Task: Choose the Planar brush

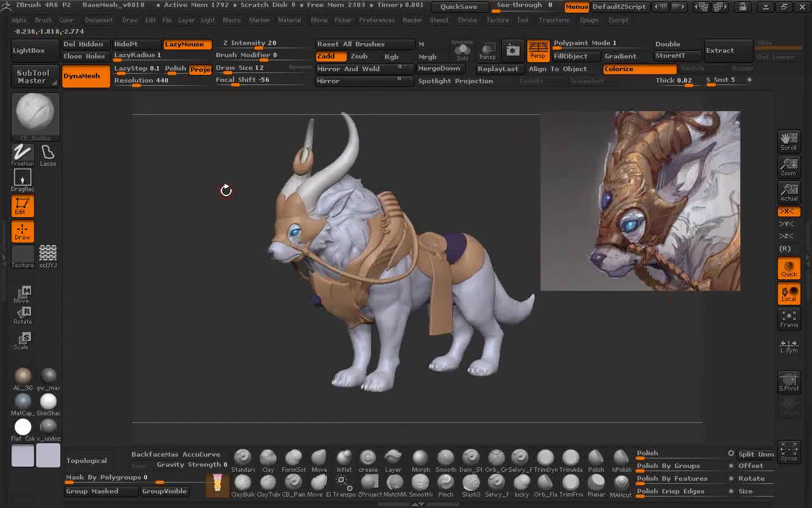Action: pyautogui.click(x=596, y=486)
